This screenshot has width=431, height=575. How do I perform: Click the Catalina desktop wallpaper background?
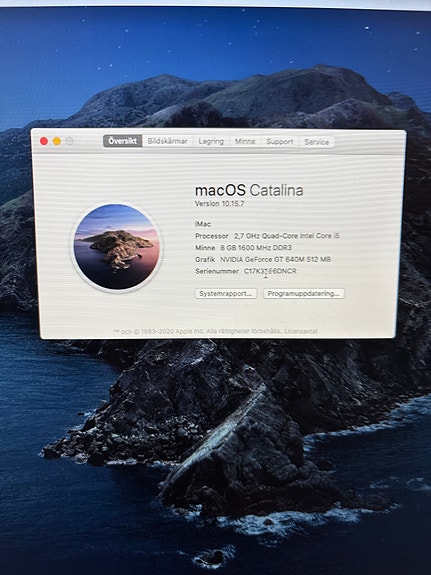tap(220, 440)
